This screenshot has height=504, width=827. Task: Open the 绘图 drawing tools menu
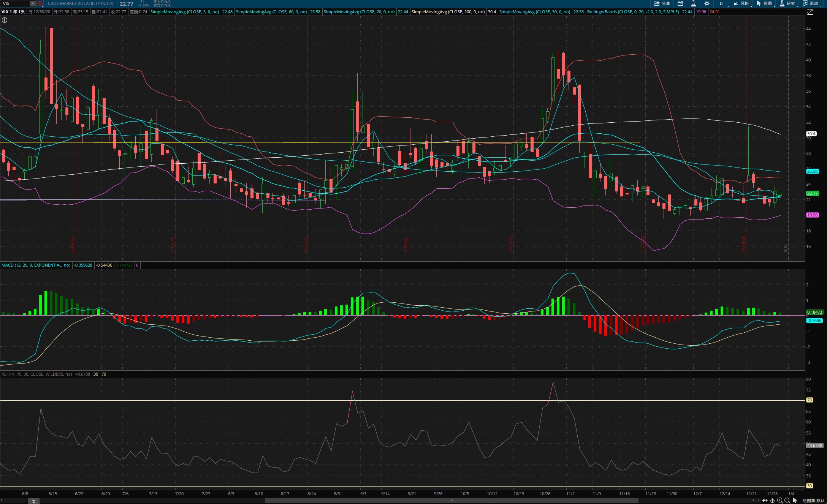point(765,3)
